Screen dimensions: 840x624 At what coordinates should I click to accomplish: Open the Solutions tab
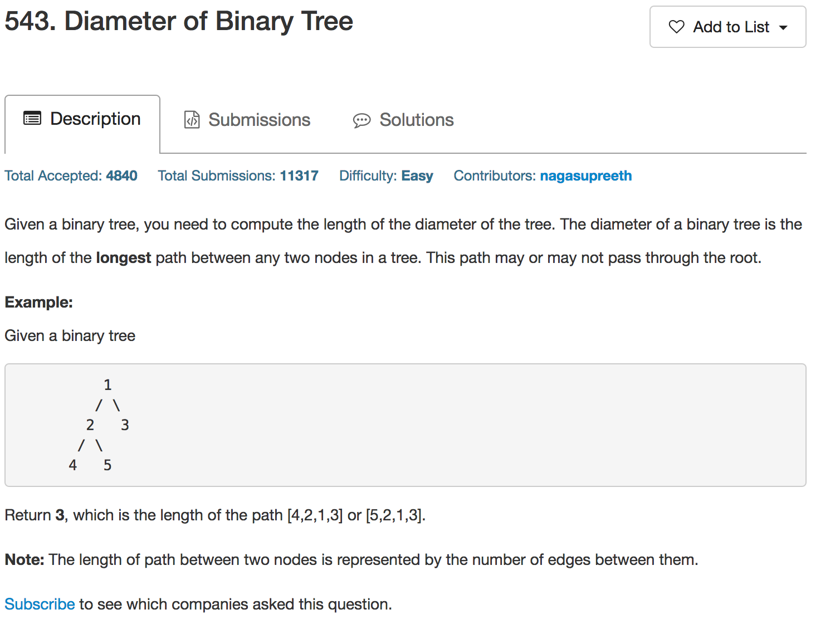403,120
